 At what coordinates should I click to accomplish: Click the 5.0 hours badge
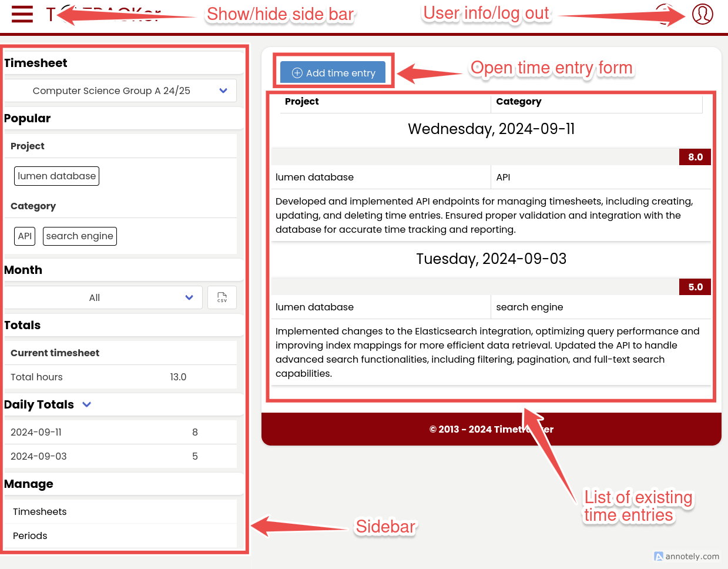click(695, 287)
